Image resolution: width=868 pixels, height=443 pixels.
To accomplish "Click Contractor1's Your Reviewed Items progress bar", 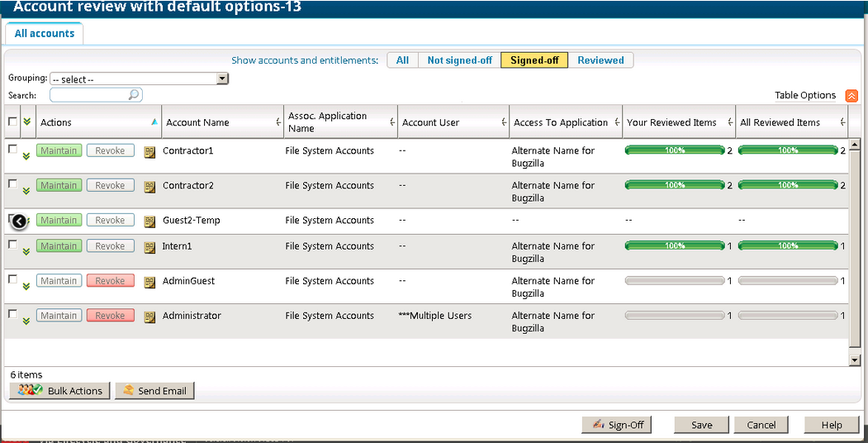I will 675,151.
